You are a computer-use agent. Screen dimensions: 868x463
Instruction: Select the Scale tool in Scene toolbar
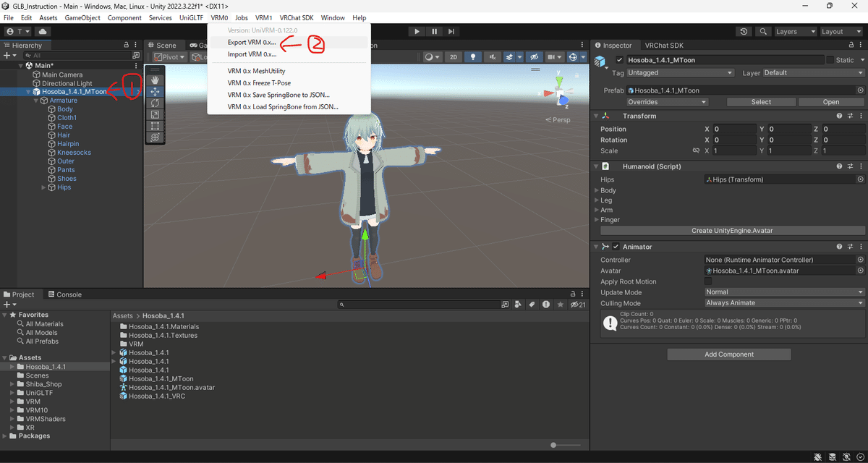pyautogui.click(x=155, y=114)
